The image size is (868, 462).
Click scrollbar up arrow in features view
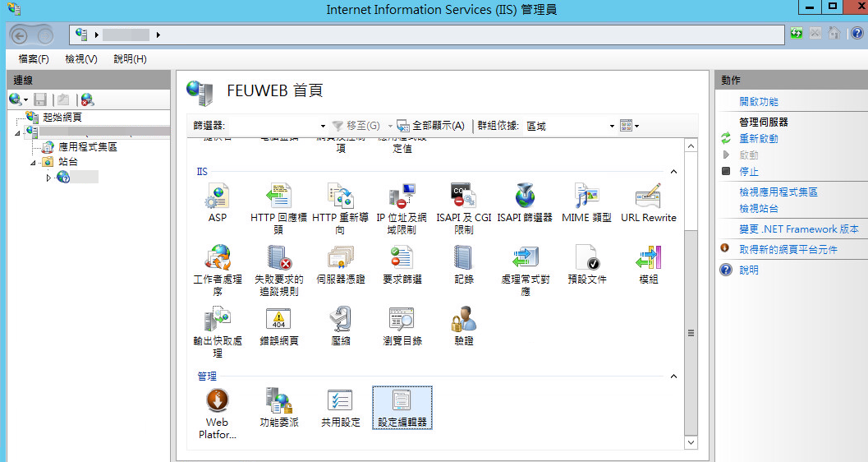click(x=691, y=146)
